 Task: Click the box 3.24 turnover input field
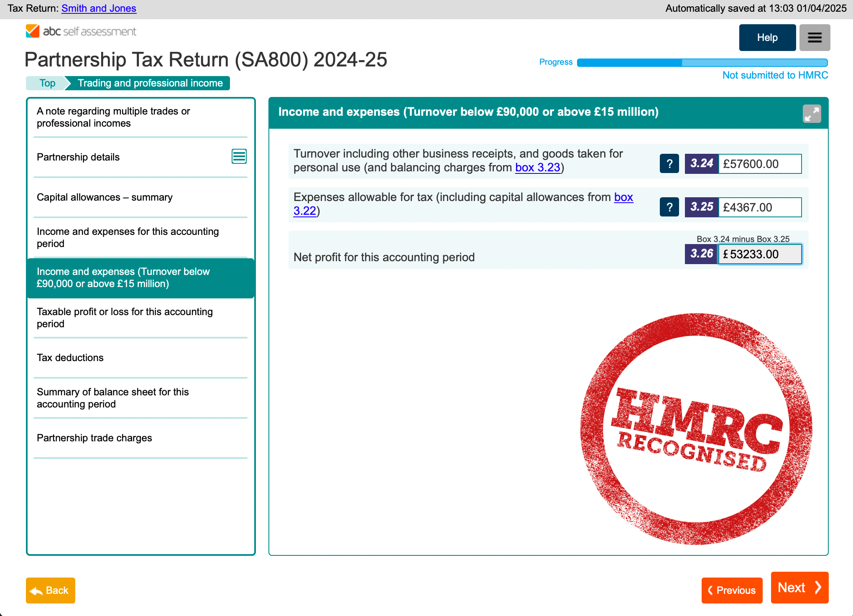pyautogui.click(x=760, y=164)
